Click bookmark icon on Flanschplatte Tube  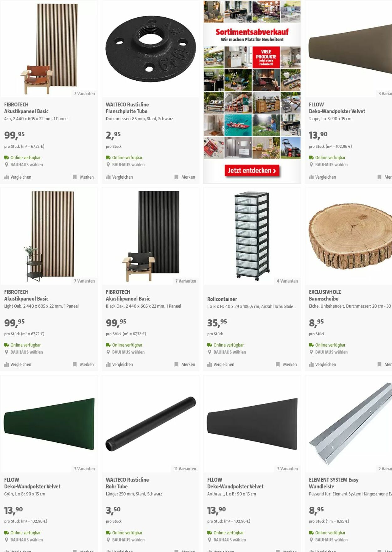(176, 177)
